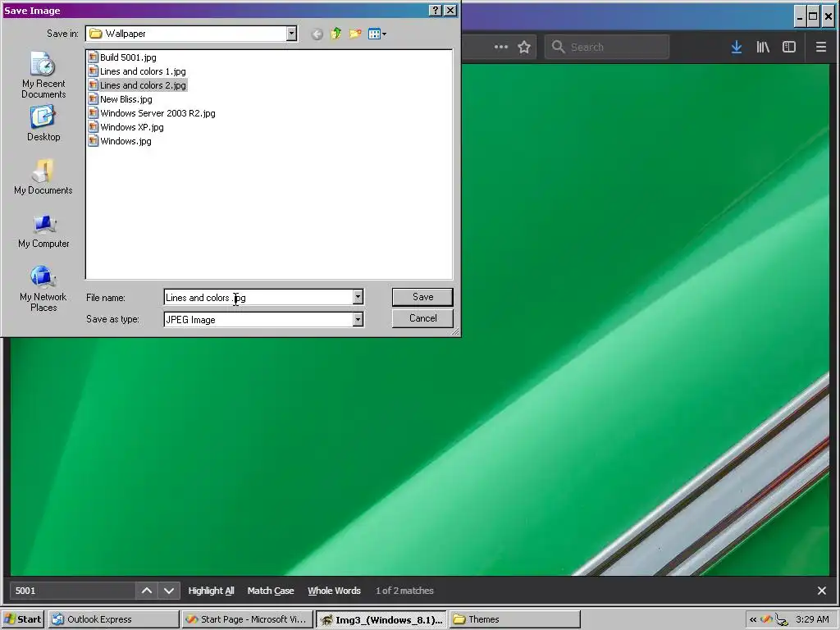Open the browser Downloads arrow
Image resolution: width=840 pixels, height=630 pixels.
click(x=737, y=47)
